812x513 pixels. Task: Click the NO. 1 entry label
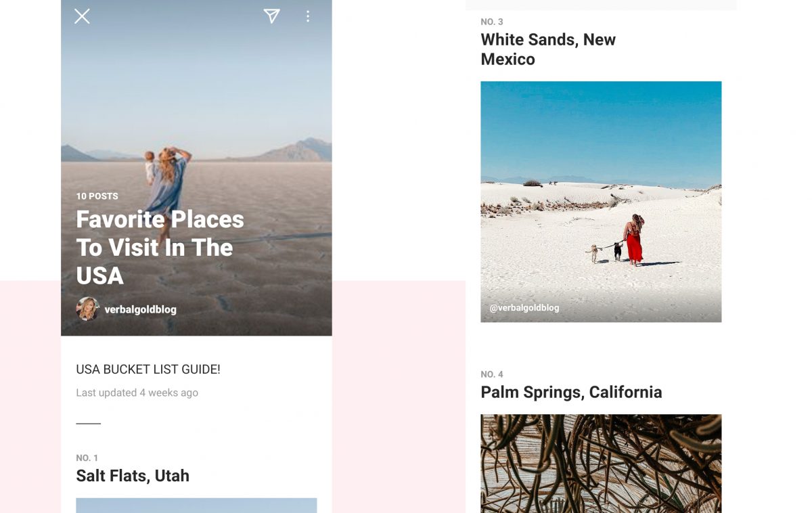[x=87, y=458]
